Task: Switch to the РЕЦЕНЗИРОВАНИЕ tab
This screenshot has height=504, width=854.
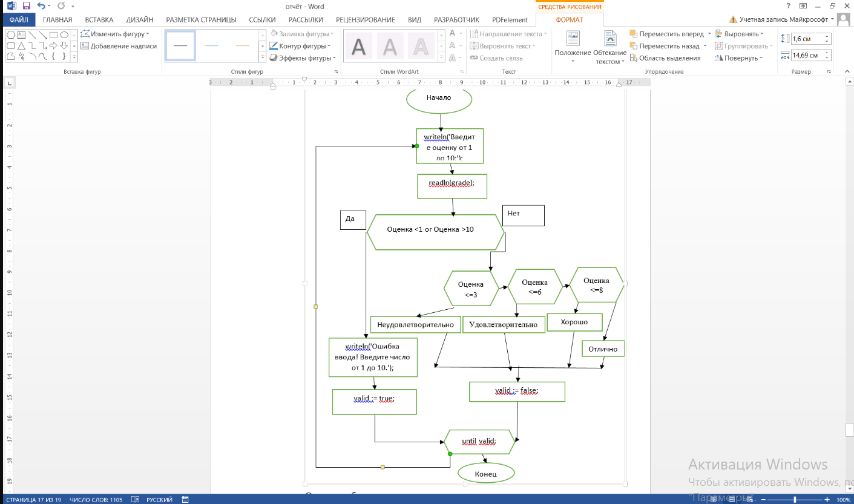Action: coord(366,20)
